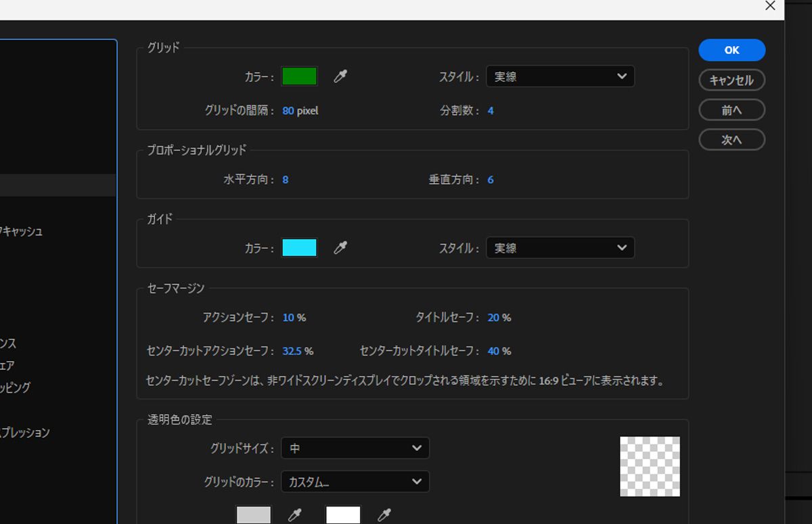Activate the grid color eyedropper
Image resolution: width=812 pixels, height=524 pixels.
tap(340, 76)
